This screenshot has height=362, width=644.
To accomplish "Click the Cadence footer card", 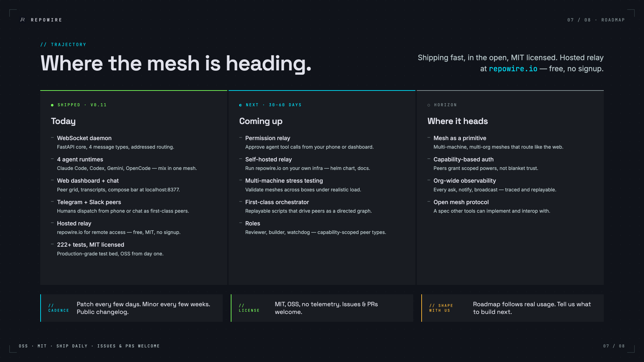I will (131, 308).
